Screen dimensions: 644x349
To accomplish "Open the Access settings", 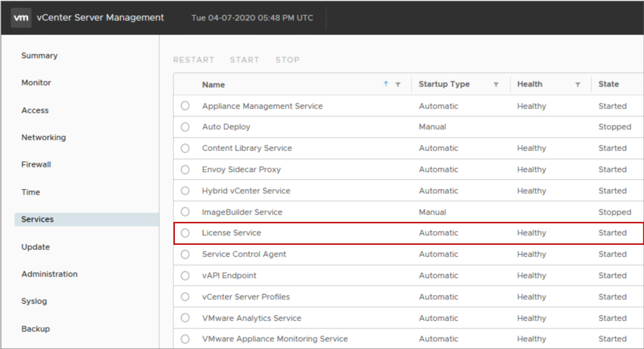I will (x=35, y=110).
